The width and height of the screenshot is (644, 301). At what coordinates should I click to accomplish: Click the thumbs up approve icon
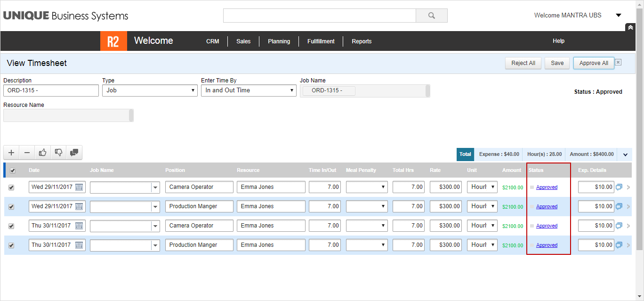pos(43,153)
